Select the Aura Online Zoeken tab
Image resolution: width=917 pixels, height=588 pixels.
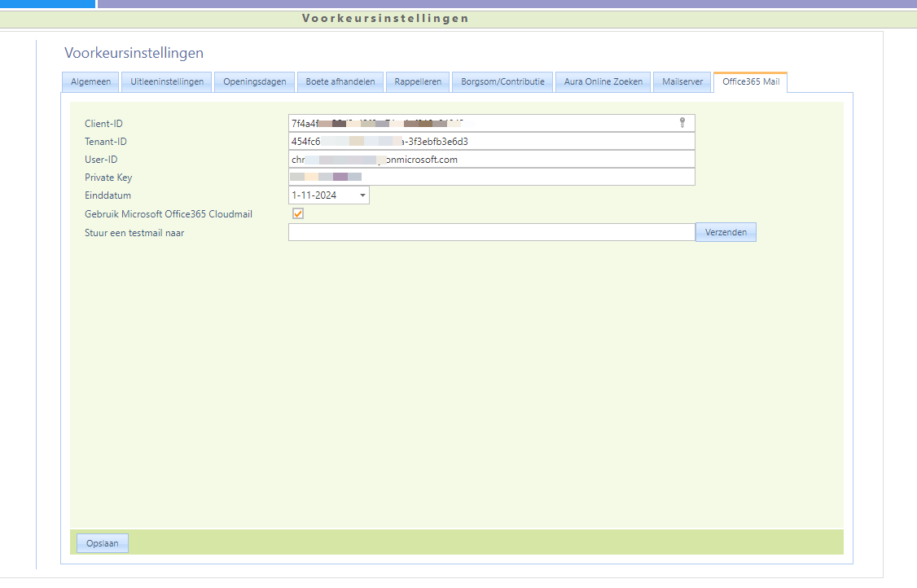click(x=603, y=81)
